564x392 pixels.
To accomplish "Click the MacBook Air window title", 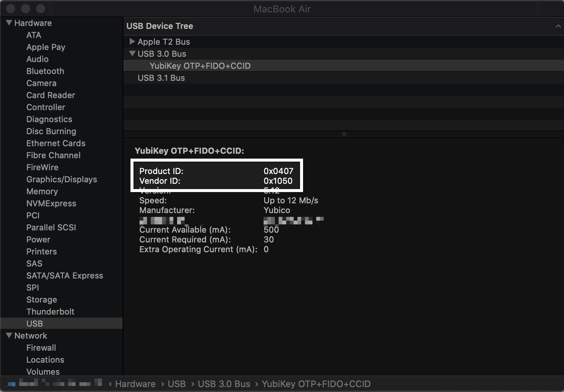I will coord(282,9).
